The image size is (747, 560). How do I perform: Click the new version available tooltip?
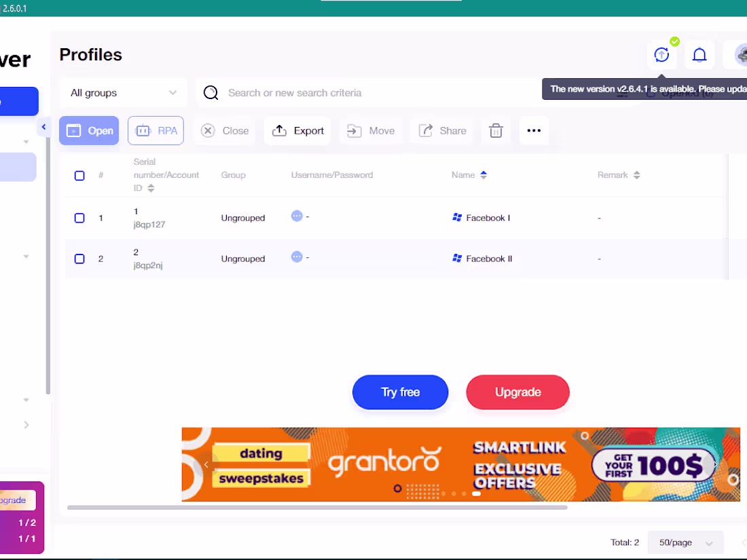(x=644, y=89)
